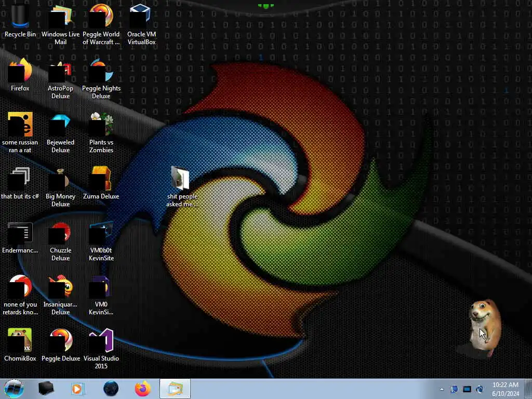Image resolution: width=532 pixels, height=399 pixels.
Task: Select Peggle Nights Deluxe shortcut
Action: 101,79
